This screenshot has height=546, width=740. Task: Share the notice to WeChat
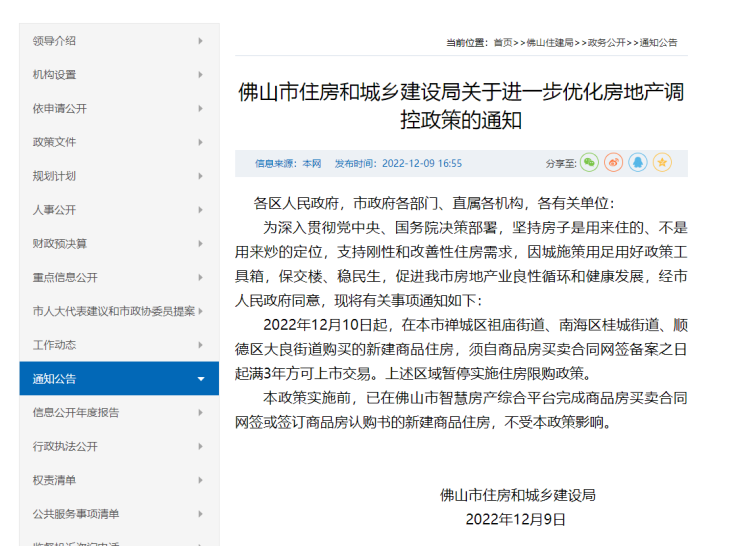[x=590, y=162]
